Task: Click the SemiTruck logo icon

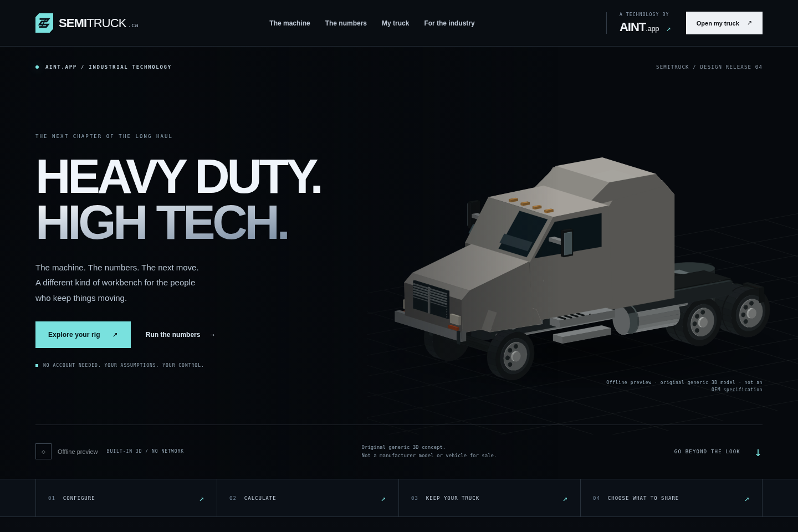Action: click(x=44, y=23)
